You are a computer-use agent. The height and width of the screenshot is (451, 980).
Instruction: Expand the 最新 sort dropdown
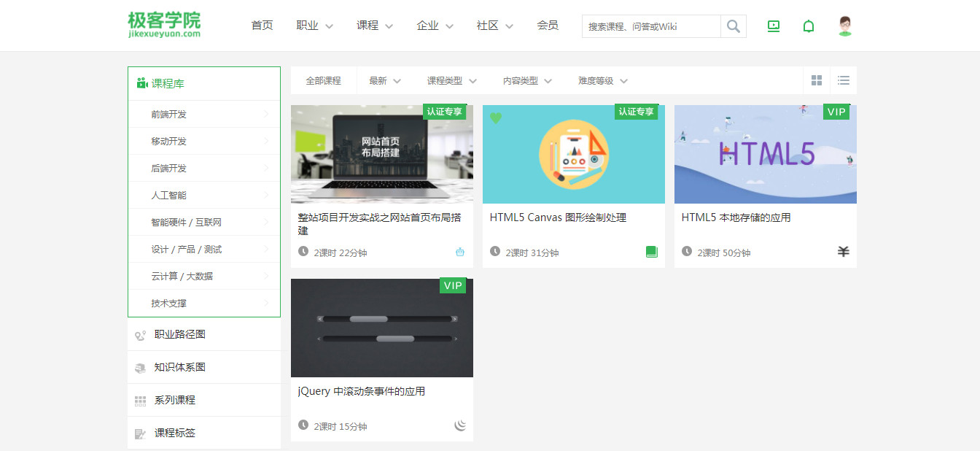[x=385, y=81]
